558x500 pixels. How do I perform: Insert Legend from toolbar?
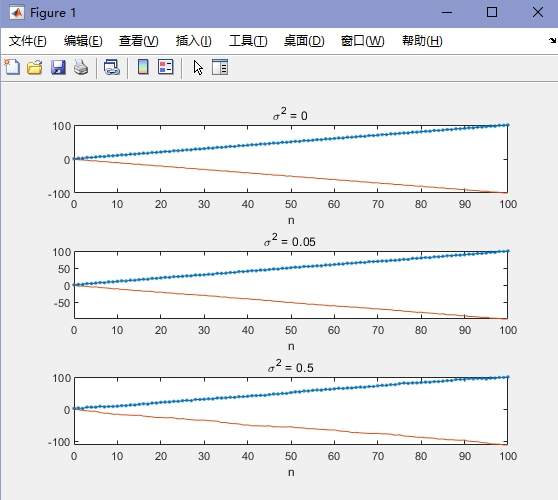[166, 67]
